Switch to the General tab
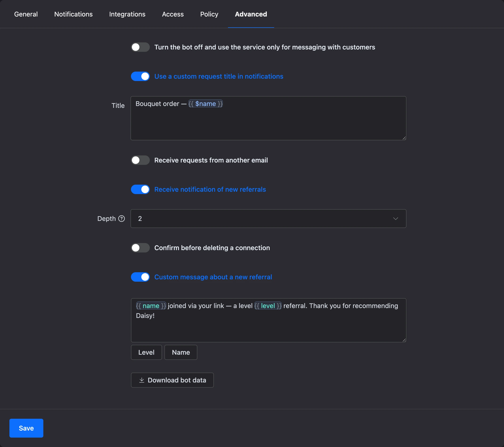Image resolution: width=504 pixels, height=447 pixels. click(26, 14)
